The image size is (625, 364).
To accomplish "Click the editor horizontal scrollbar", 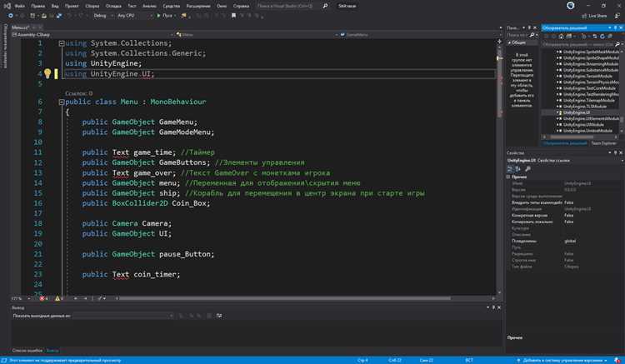I will (285, 298).
